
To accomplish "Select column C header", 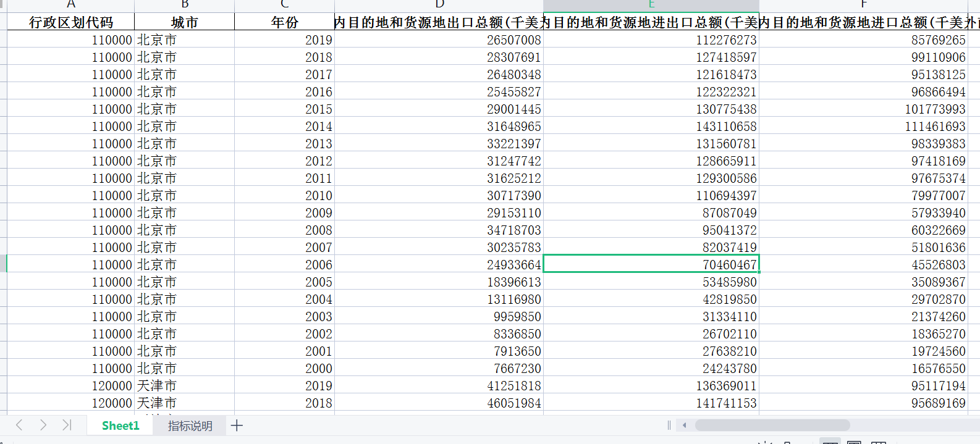I will click(284, 5).
